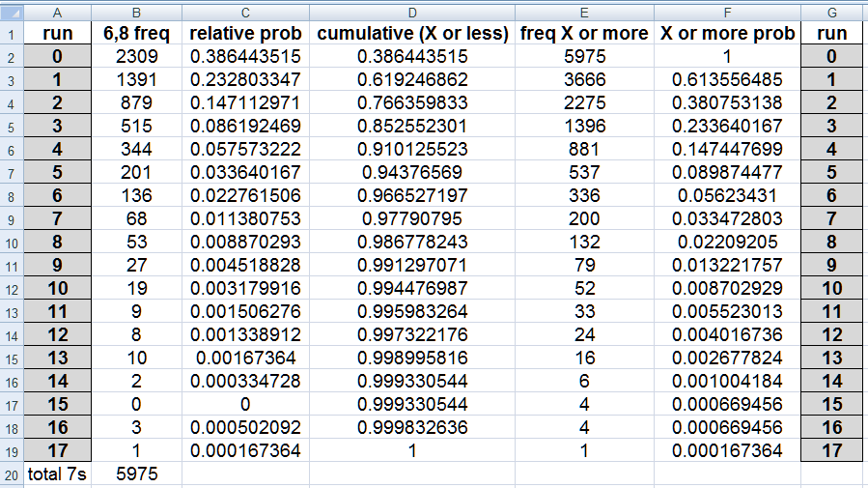Select cell with 0.00167364
868x488 pixels.
pyautogui.click(x=246, y=358)
